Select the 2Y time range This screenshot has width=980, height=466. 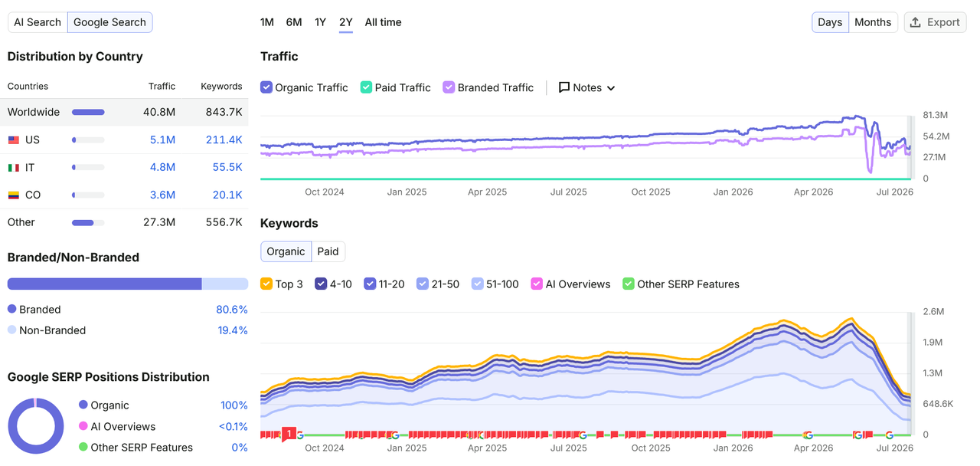[346, 22]
